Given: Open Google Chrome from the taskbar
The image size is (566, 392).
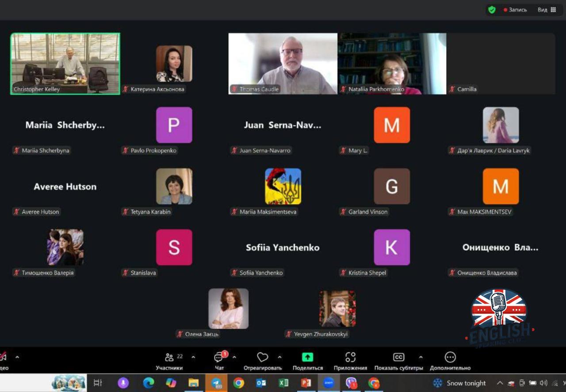Looking at the screenshot, I should pyautogui.click(x=239, y=383).
